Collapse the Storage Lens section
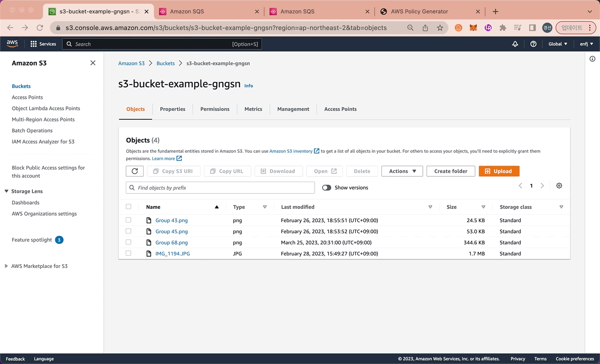The height and width of the screenshot is (364, 600). pyautogui.click(x=6, y=191)
